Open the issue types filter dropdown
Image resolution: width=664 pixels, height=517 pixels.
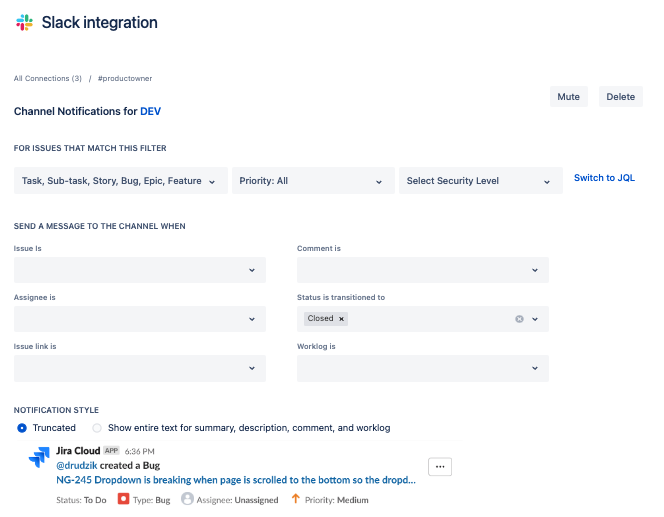click(x=120, y=181)
